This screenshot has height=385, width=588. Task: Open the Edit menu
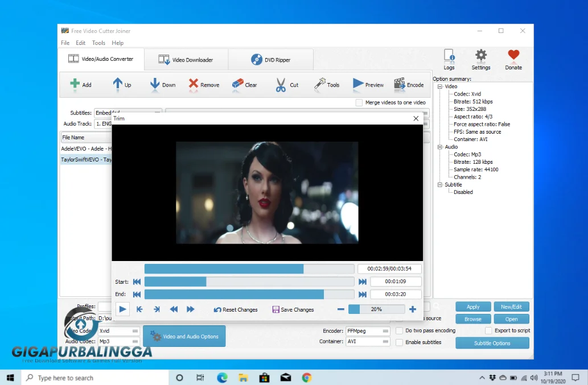click(x=81, y=43)
